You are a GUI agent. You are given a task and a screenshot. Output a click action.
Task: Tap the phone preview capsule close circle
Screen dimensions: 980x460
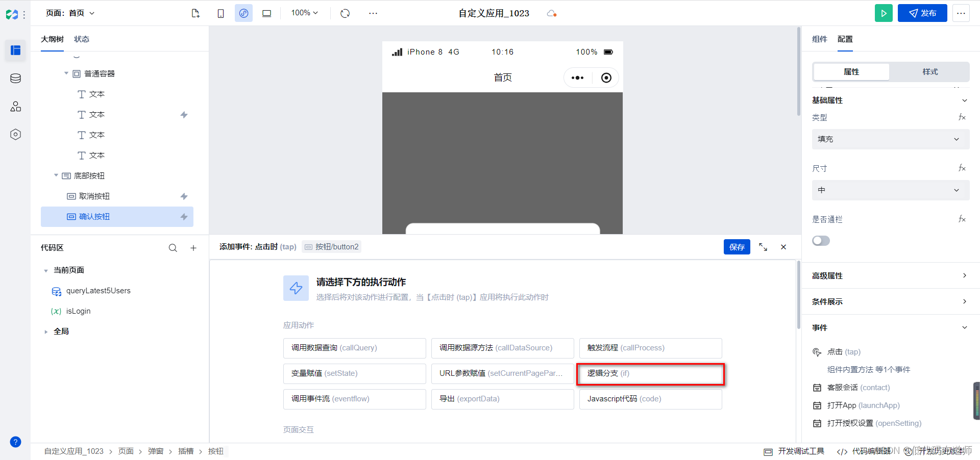tap(606, 78)
